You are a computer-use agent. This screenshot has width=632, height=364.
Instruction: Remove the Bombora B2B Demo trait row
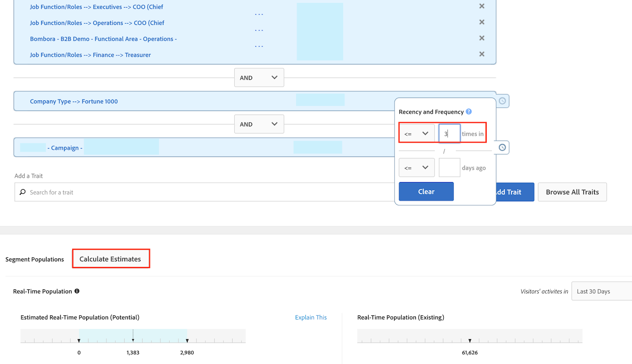482,38
